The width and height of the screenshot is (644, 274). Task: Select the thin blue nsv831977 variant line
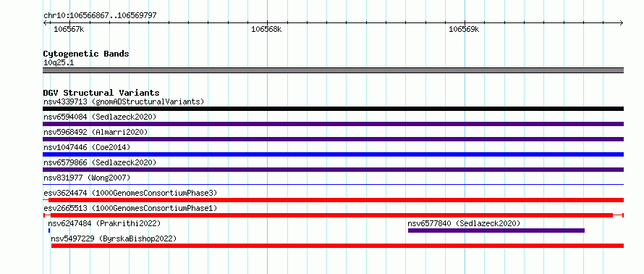(333, 185)
